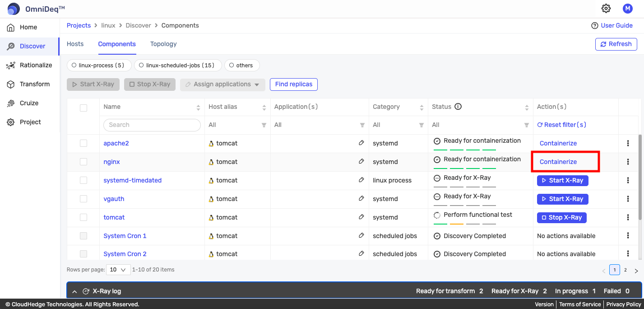
Task: Click the edit pencil icon in apache2 row
Action: (361, 143)
